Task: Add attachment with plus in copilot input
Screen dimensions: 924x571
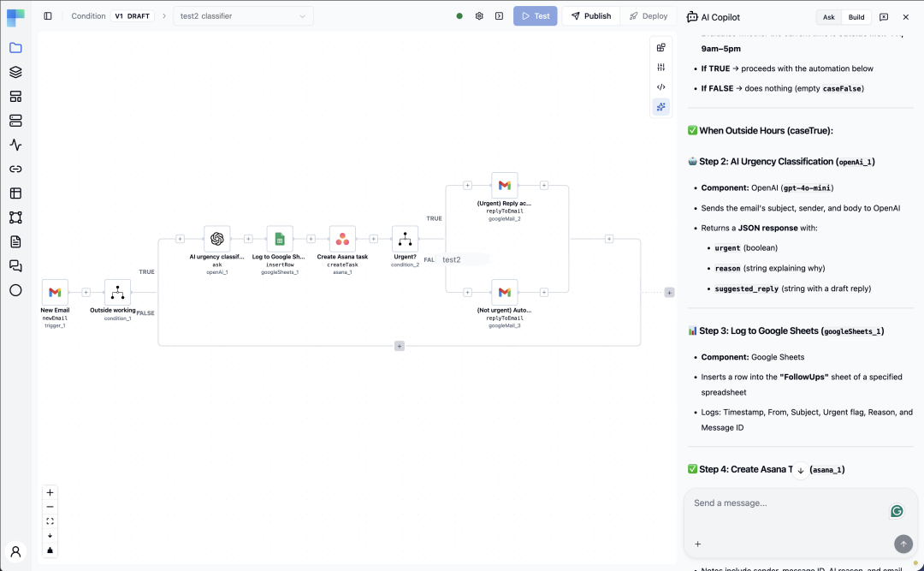Action: (x=698, y=544)
